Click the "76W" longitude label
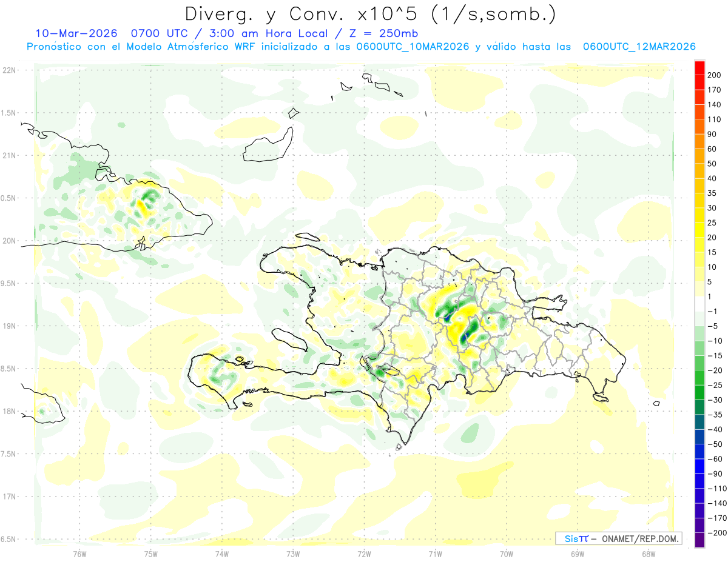Screen dimensions: 728x562 79,554
